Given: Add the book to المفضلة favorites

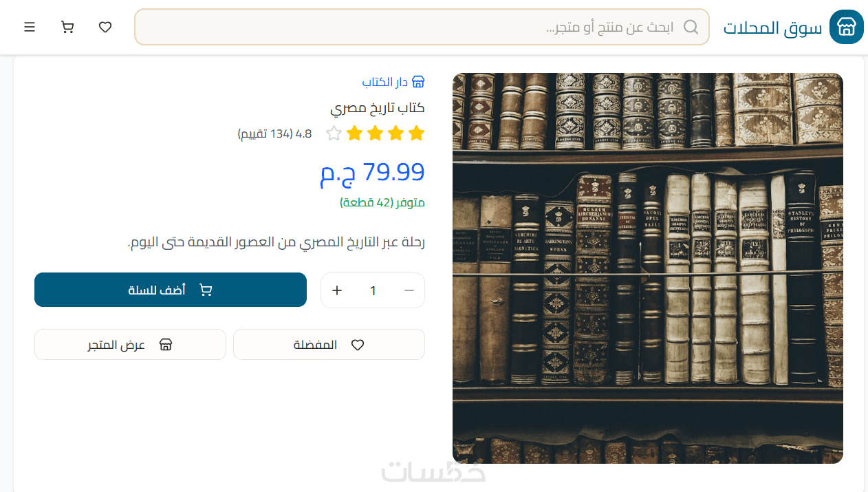Looking at the screenshot, I should point(329,344).
